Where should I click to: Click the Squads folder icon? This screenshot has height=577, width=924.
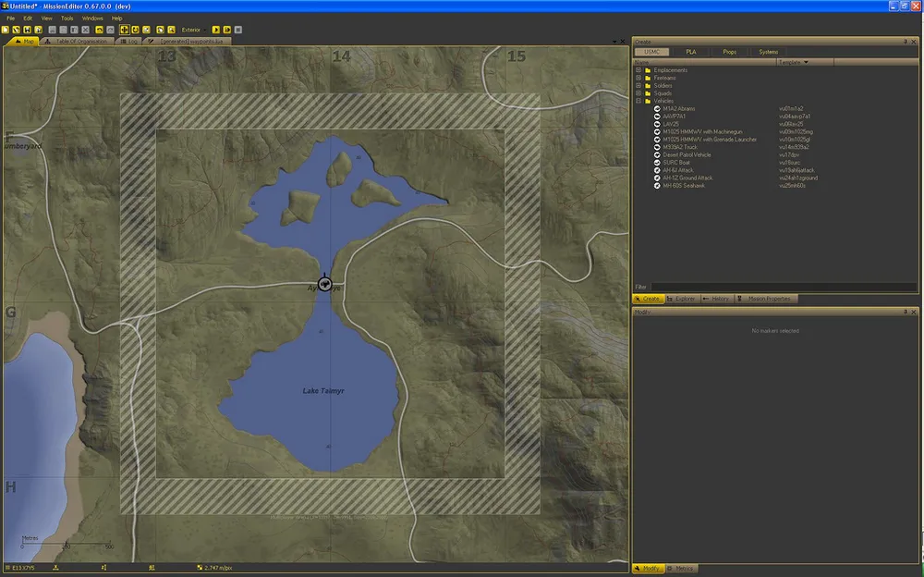[648, 93]
